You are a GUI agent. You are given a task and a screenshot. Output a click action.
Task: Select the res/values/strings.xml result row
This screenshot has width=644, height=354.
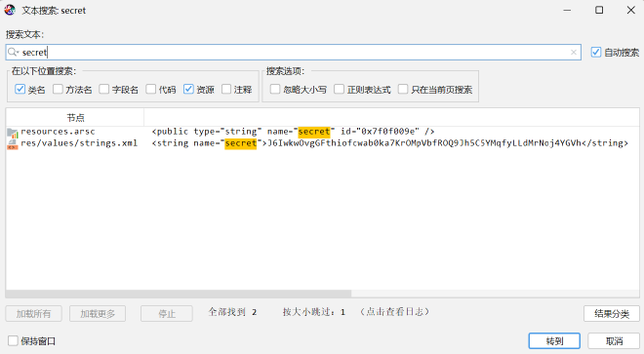[x=322, y=143]
